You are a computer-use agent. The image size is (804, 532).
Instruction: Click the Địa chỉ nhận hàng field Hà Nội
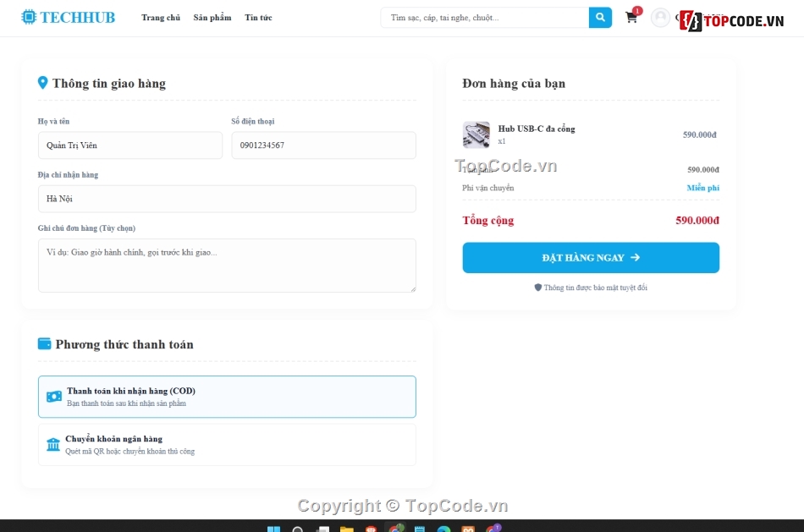(227, 199)
